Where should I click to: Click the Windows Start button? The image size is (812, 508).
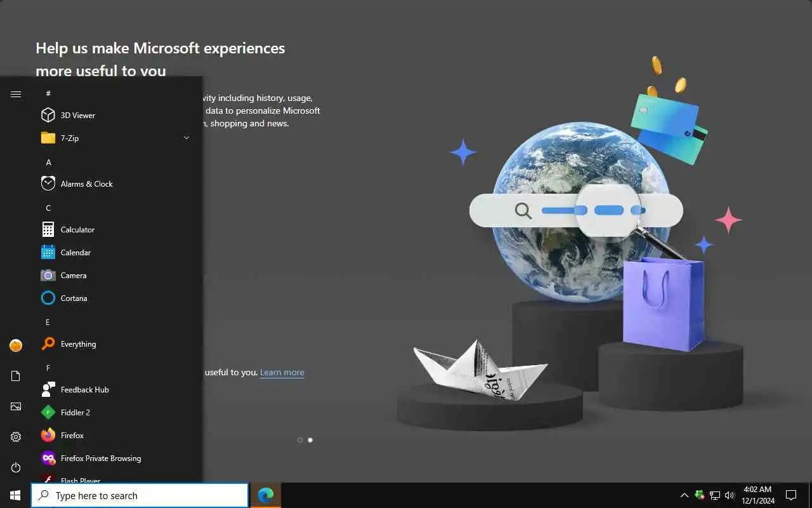click(15, 495)
